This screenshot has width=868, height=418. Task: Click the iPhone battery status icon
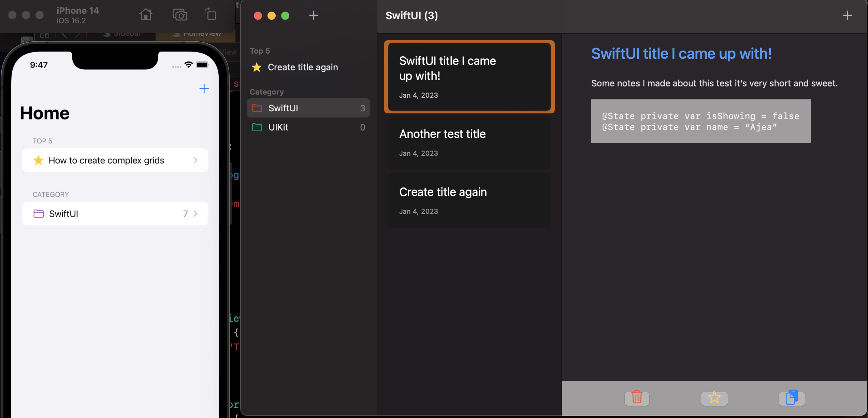pyautogui.click(x=202, y=65)
